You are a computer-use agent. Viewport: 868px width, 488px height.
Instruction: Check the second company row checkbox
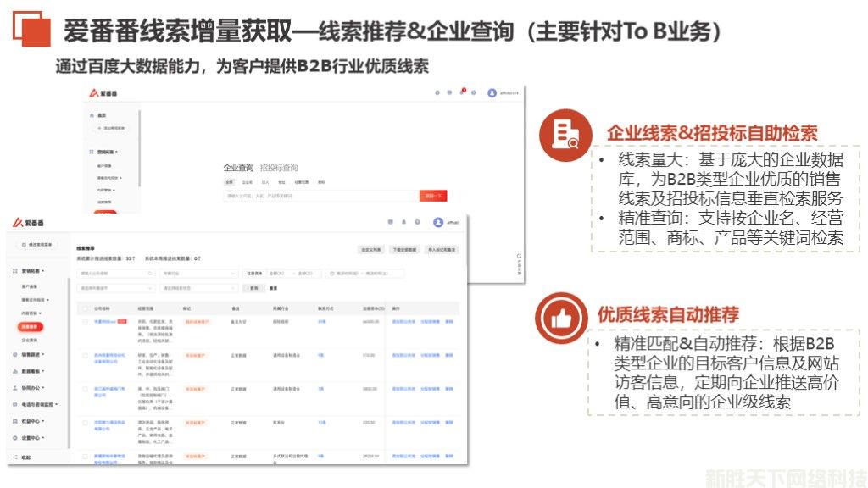click(85, 355)
